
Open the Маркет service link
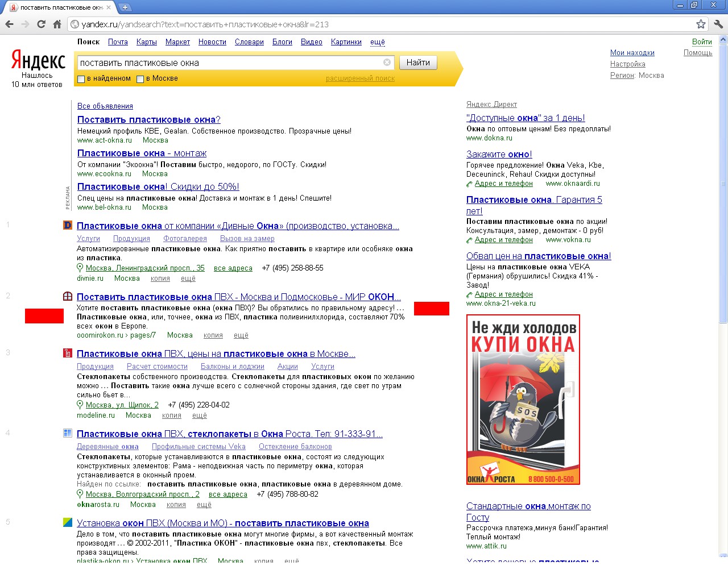[x=177, y=42]
